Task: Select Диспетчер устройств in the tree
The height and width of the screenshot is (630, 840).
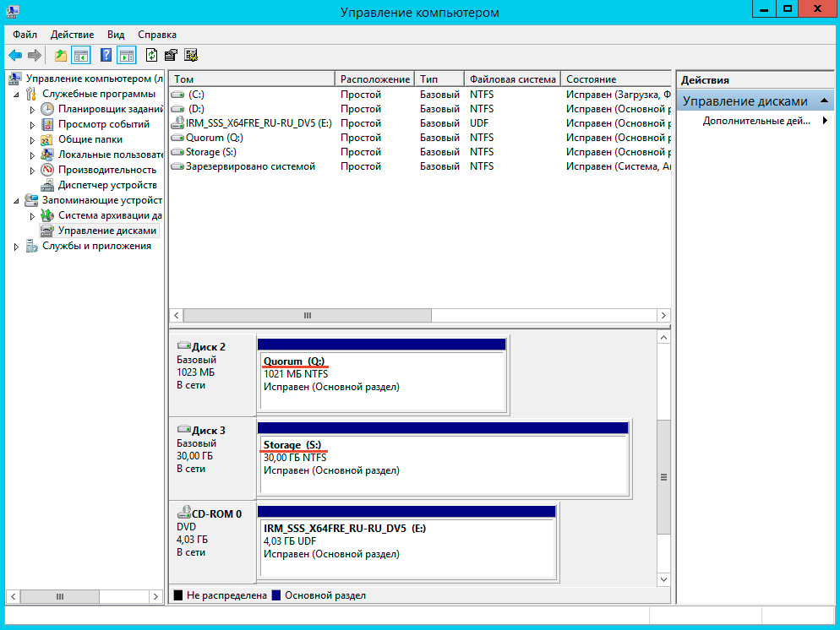Action: click(107, 185)
